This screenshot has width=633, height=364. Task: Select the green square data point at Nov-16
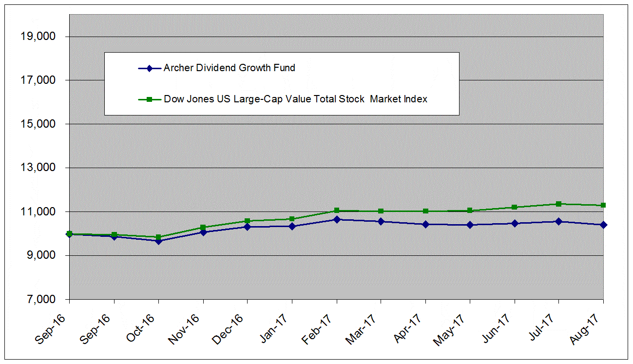(x=203, y=227)
